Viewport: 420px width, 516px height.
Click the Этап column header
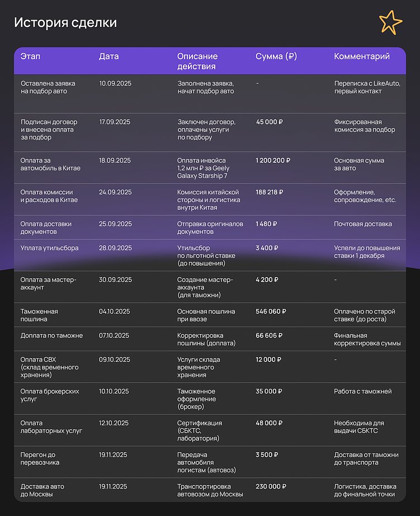click(30, 57)
